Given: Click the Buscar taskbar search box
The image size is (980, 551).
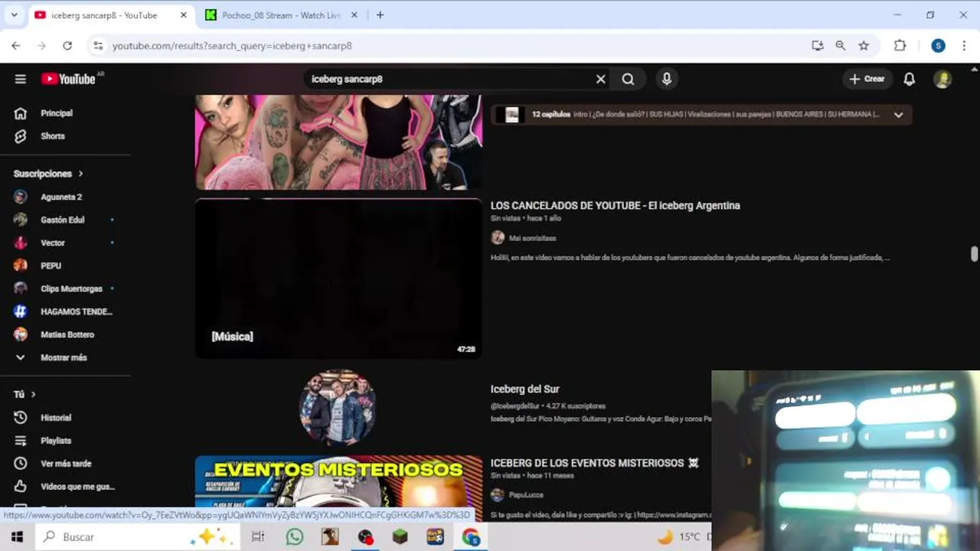Looking at the screenshot, I should [x=136, y=537].
